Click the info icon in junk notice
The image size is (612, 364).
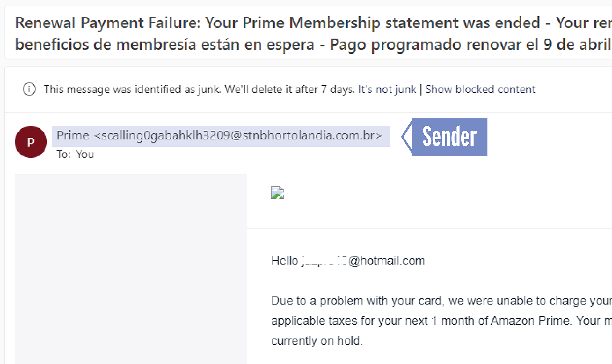(x=29, y=89)
